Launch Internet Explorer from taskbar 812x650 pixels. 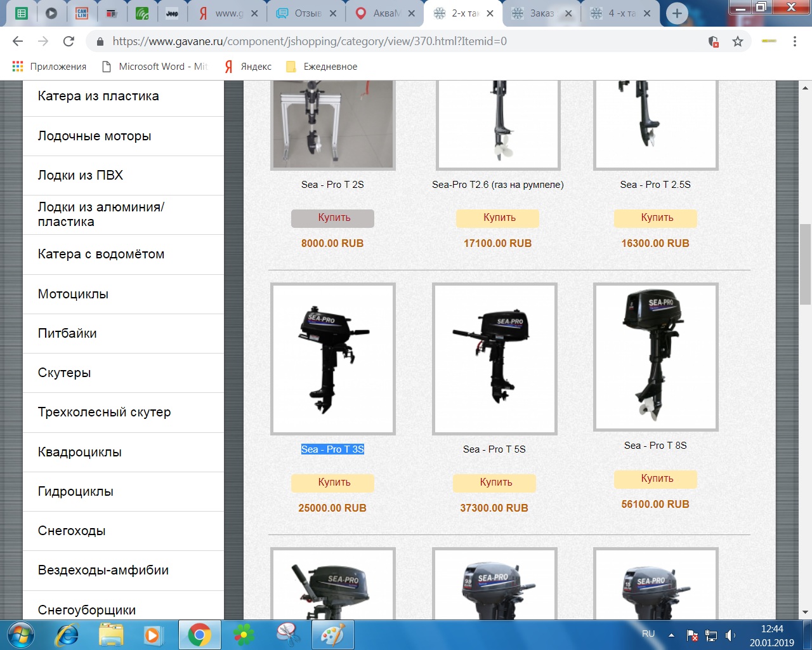tap(67, 635)
